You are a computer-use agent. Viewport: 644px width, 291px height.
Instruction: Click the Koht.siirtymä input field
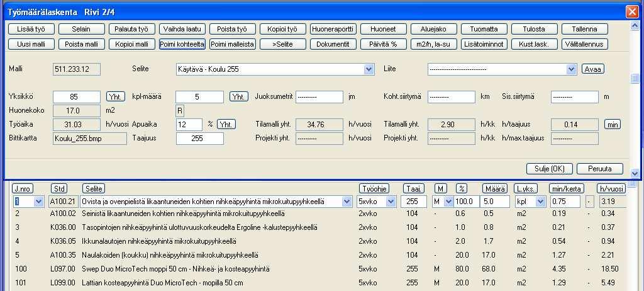point(452,97)
